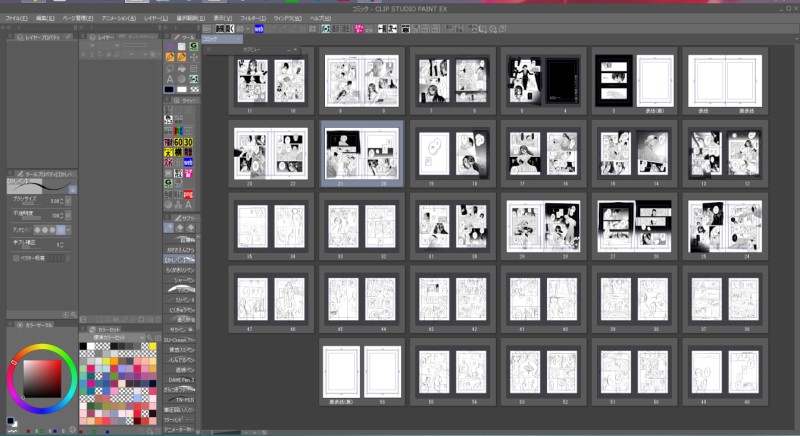
Task: Enable the ベクター吸着 checkbox
Action: click(x=16, y=259)
